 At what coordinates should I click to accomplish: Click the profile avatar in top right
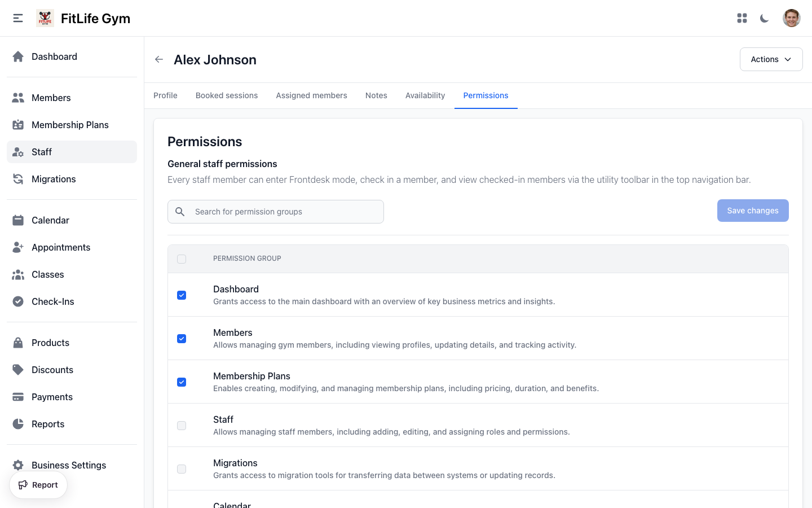point(792,17)
